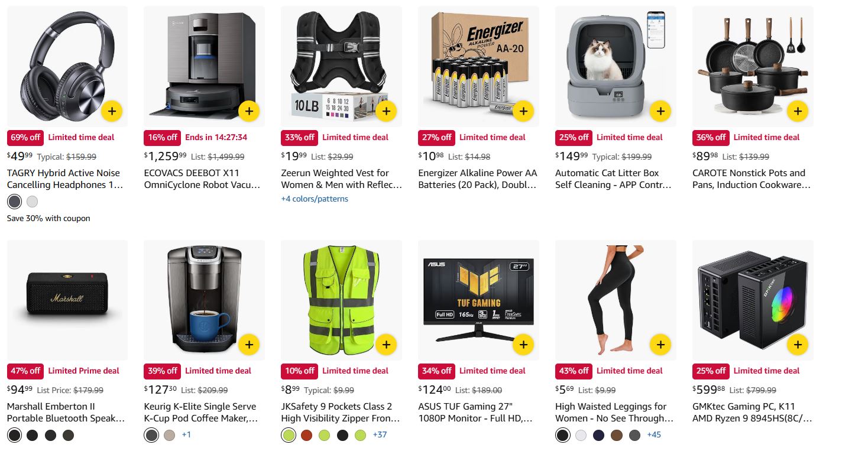Show +1 more Keurig color
Image resolution: width=868 pixels, height=451 pixels.
click(x=186, y=435)
